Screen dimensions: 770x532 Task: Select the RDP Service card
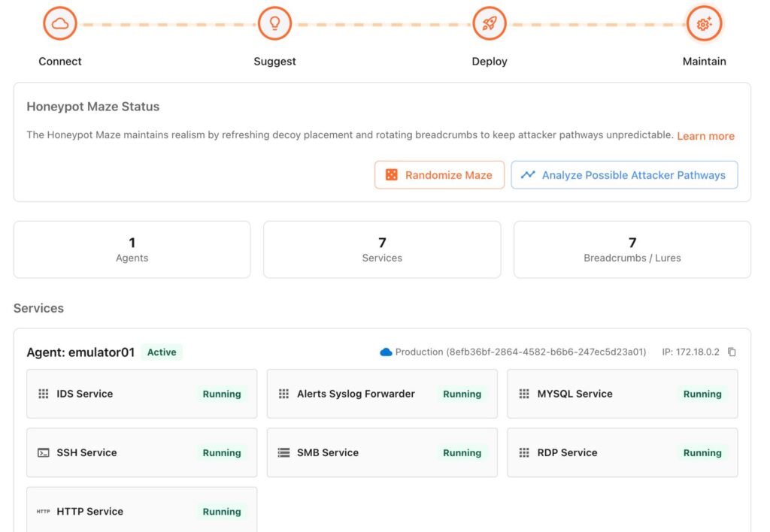point(622,453)
